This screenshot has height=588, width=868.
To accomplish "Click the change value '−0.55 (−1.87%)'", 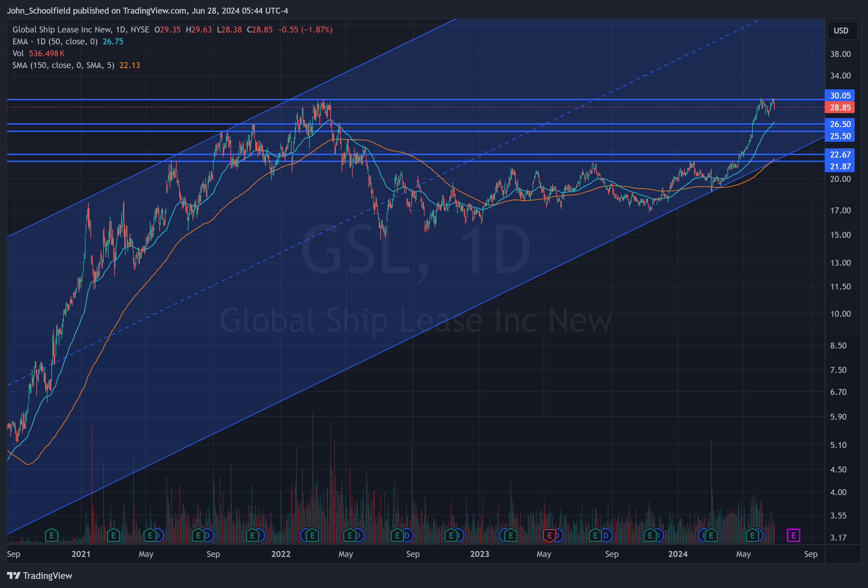I will pyautogui.click(x=305, y=30).
